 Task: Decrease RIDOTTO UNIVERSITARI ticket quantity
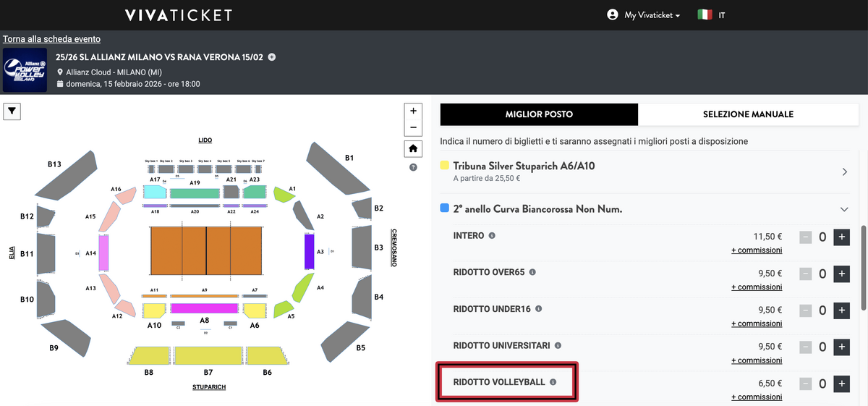click(806, 347)
